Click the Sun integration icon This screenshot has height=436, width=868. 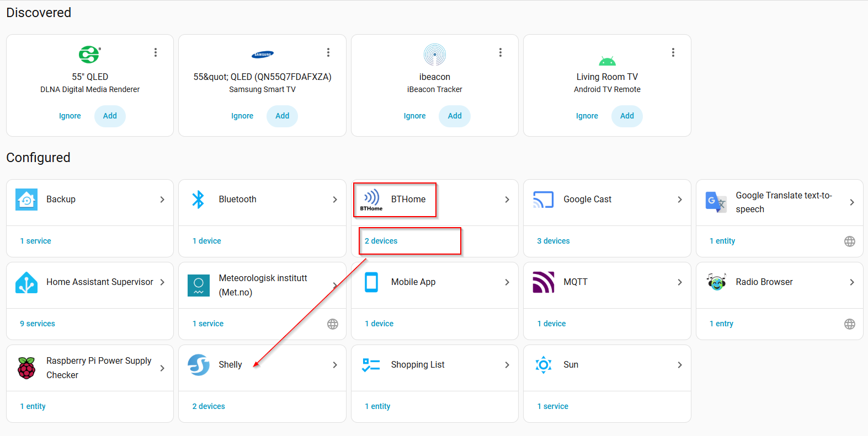[x=544, y=365]
